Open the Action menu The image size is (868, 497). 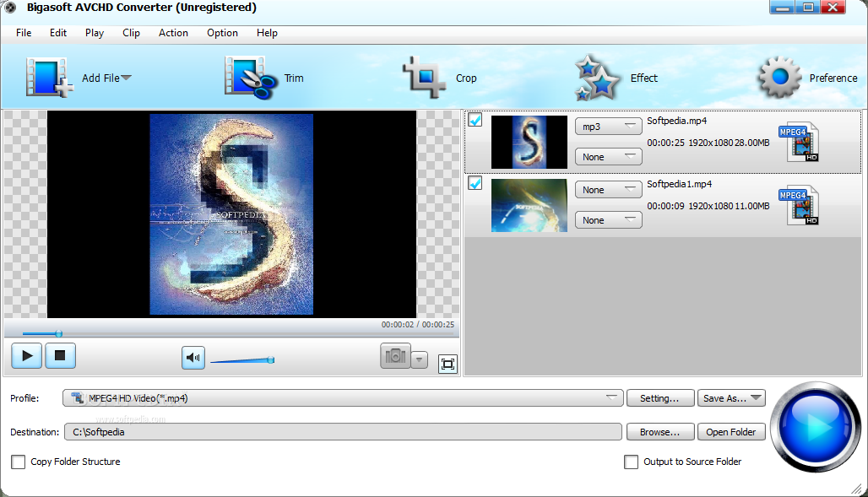click(173, 33)
